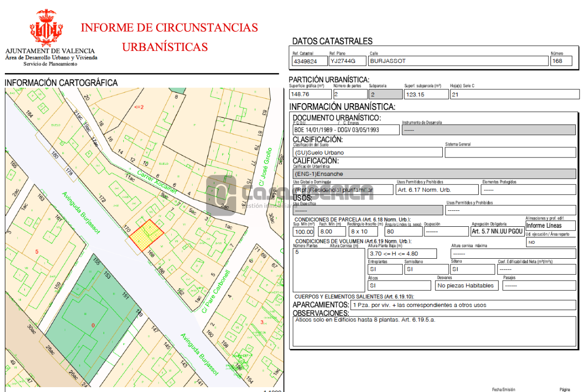Click the Ocupación field
Image resolution: width=582 pixels, height=392 pixels.
click(x=446, y=232)
